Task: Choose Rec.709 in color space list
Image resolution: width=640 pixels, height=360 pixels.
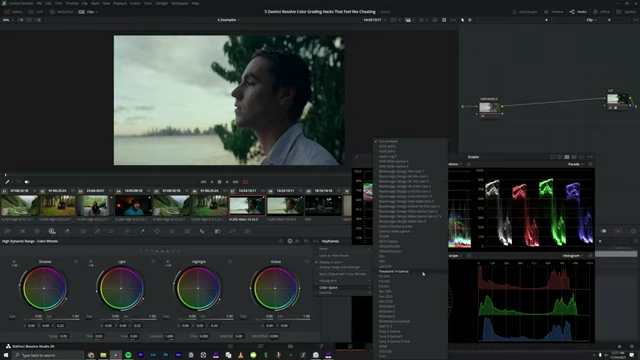Action: click(410, 291)
